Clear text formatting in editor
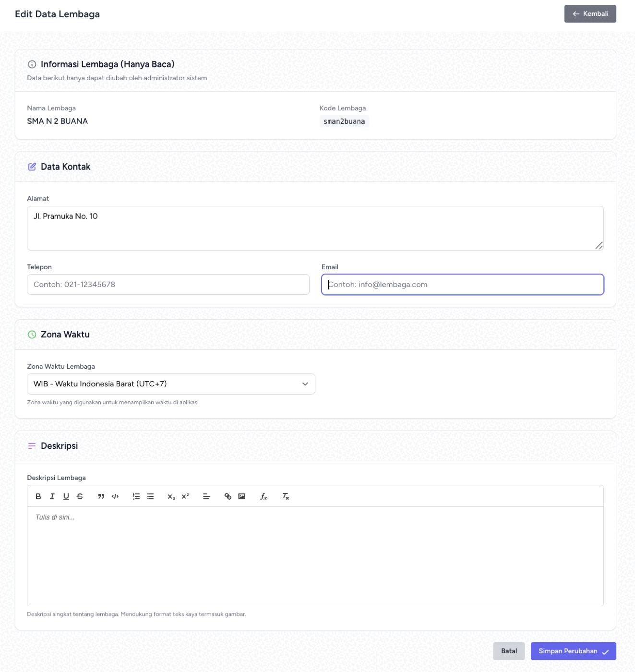Screen dimensions: 635x672 click(286, 496)
